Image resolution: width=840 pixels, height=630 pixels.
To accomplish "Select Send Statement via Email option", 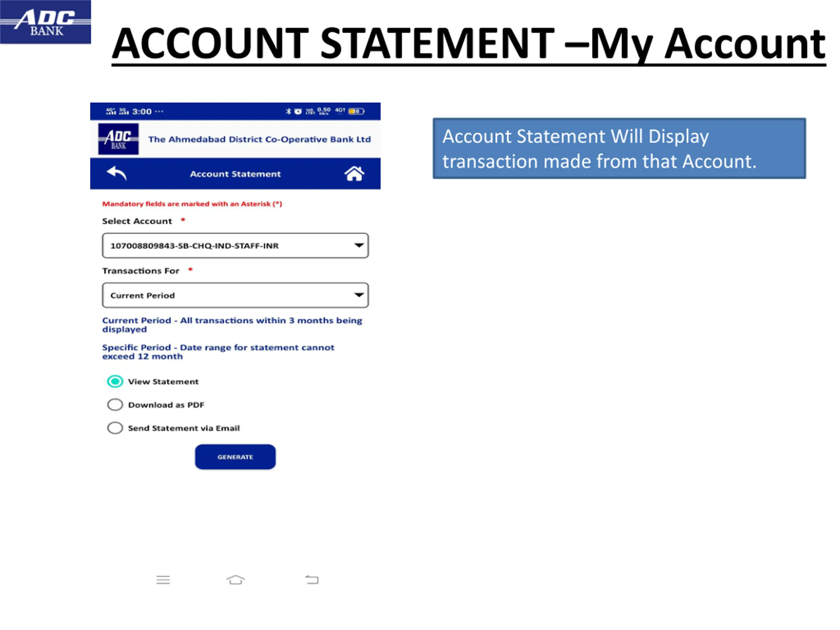I will [115, 428].
